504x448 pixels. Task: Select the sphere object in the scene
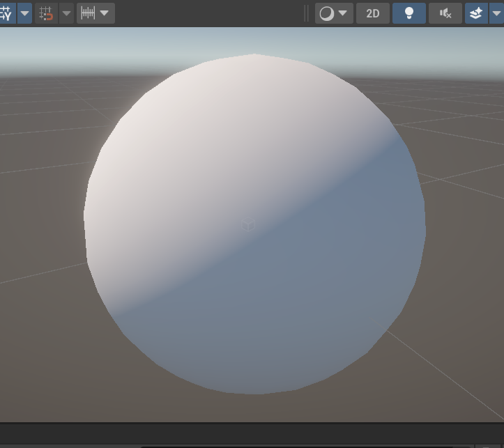[x=254, y=224]
